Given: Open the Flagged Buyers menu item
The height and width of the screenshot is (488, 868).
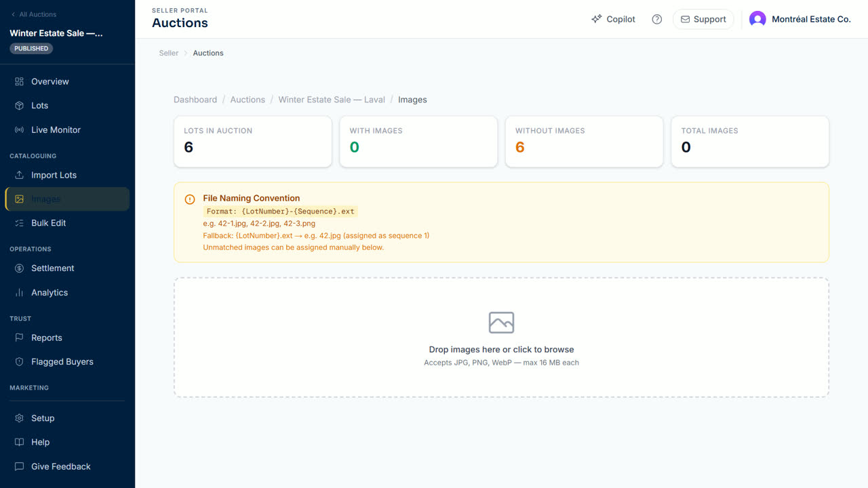Looking at the screenshot, I should [67, 362].
